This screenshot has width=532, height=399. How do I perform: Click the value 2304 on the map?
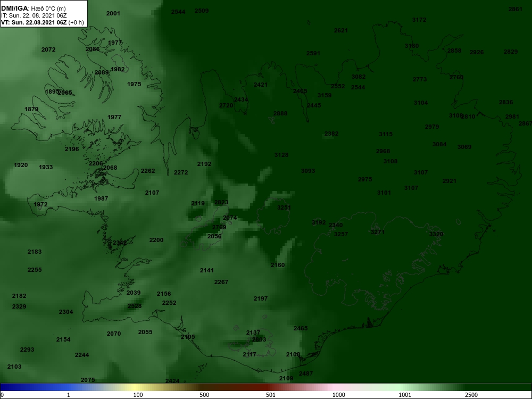click(x=66, y=312)
